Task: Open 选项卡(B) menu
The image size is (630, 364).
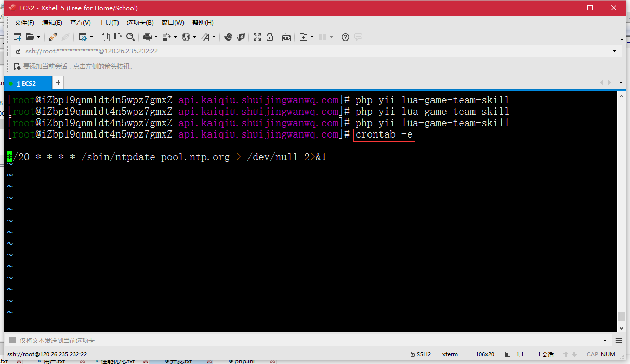Action: click(x=140, y=23)
